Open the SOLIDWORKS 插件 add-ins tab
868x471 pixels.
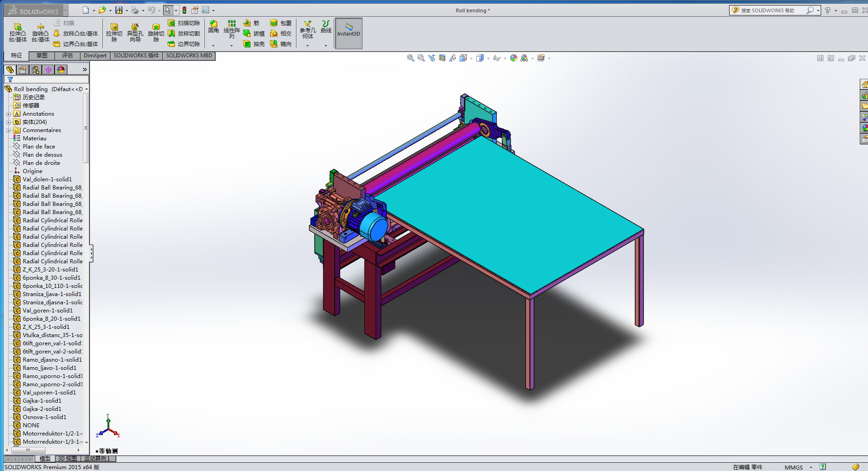click(x=137, y=56)
